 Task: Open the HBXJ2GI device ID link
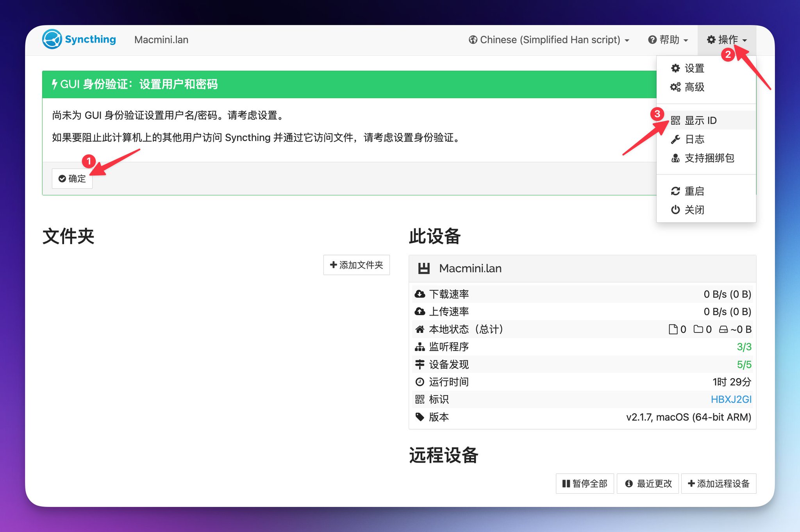click(731, 399)
